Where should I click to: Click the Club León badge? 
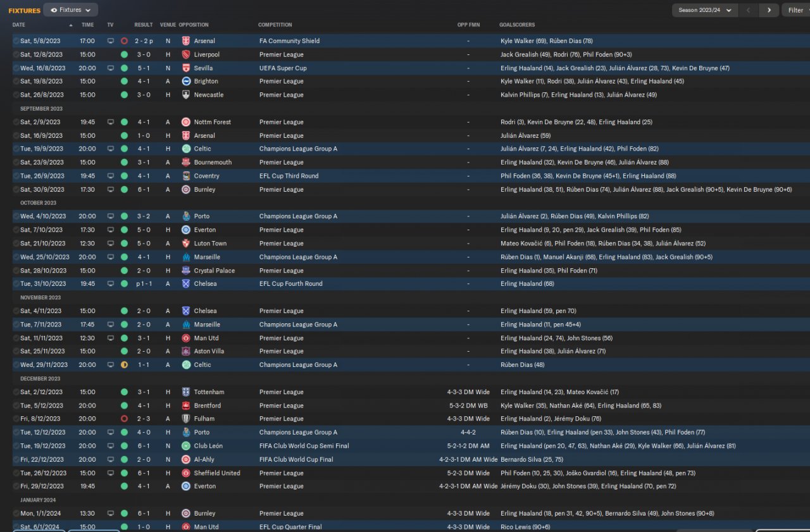pyautogui.click(x=186, y=446)
